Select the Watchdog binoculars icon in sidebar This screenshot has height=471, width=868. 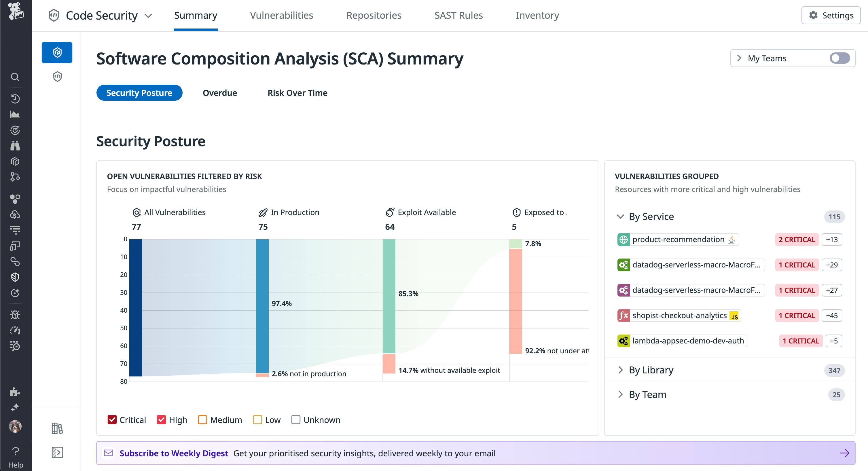coord(16,146)
